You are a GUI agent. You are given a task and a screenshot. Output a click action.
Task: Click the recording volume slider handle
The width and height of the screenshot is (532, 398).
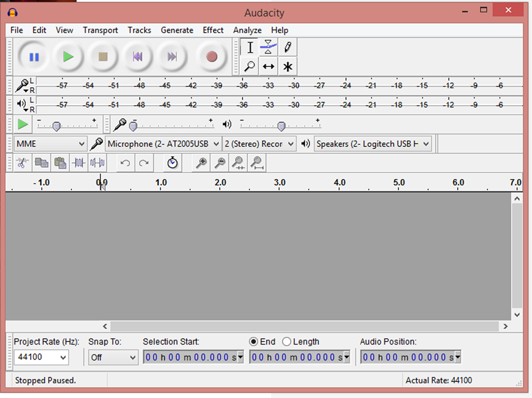click(134, 127)
